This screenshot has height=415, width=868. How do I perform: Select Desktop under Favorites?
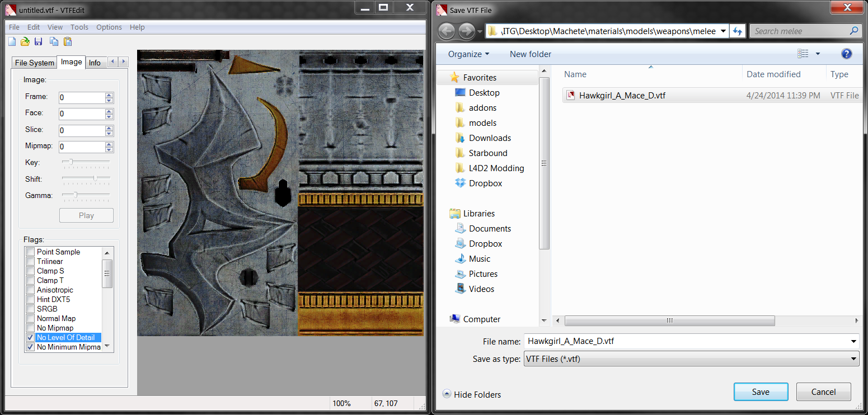(484, 93)
